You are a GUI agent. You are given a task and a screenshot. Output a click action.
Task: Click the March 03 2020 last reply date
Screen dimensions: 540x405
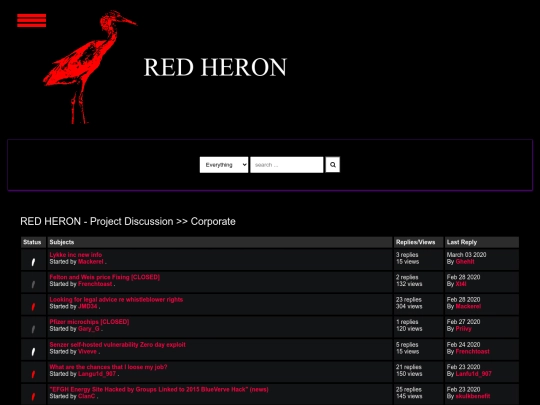[466, 255]
